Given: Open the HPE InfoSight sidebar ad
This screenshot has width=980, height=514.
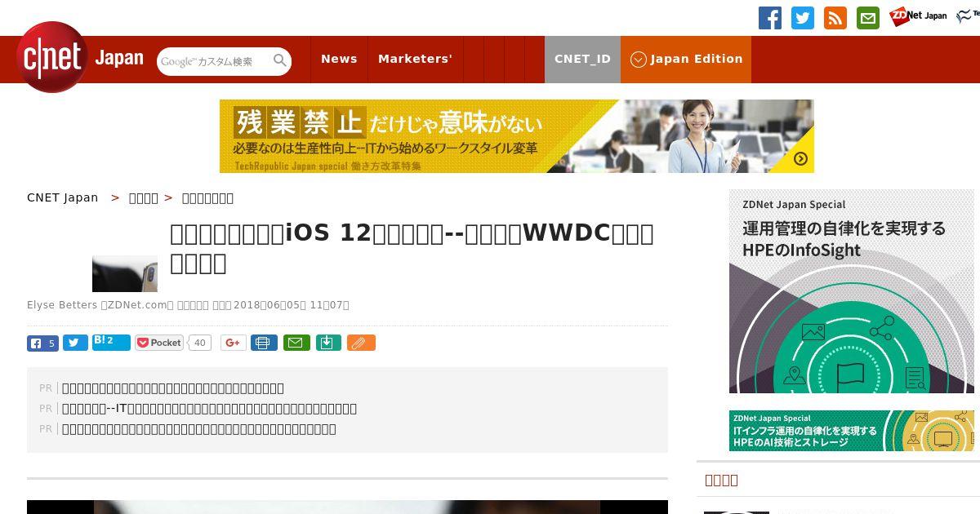Looking at the screenshot, I should pos(852,291).
